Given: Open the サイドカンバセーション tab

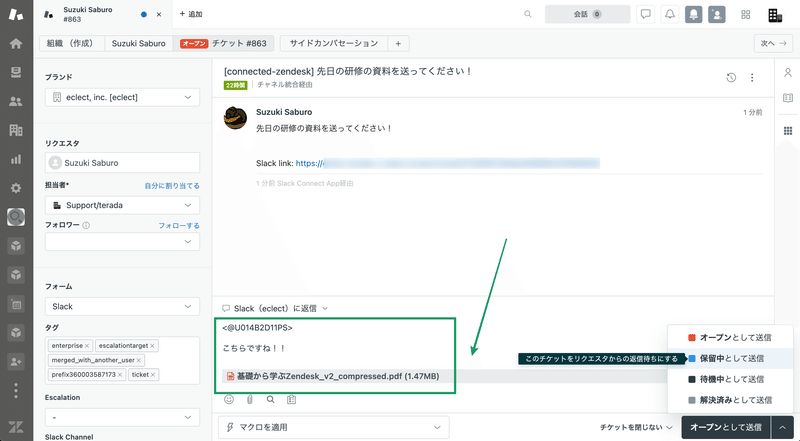Looking at the screenshot, I should click(334, 43).
